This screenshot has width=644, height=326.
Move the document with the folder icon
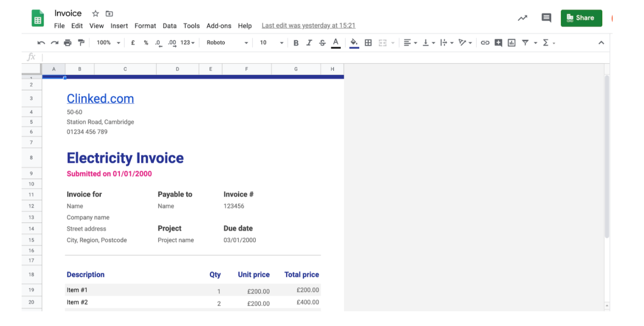(109, 13)
